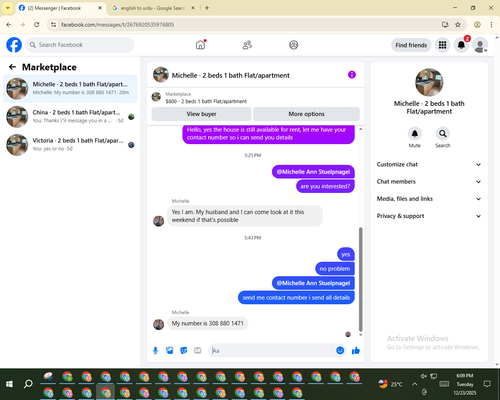The width and height of the screenshot is (500, 400).
Task: Select message 'send me contact number i send all details'
Action: [x=296, y=297]
